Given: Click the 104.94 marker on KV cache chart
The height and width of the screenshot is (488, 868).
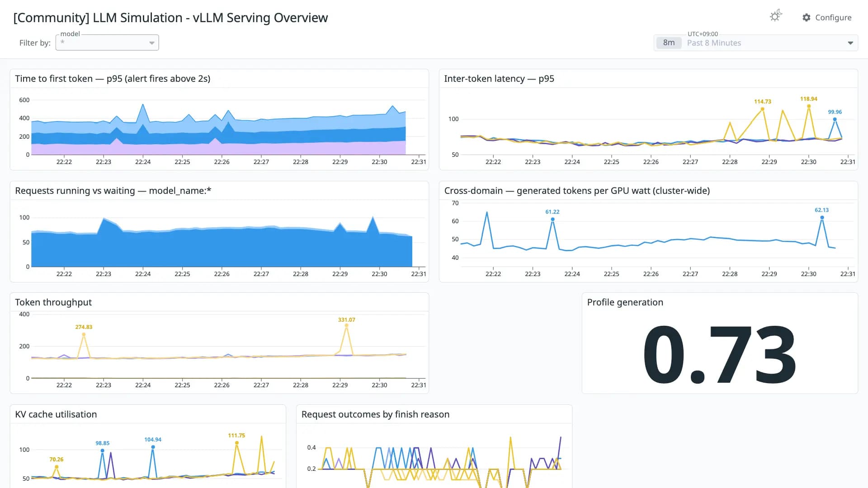Looking at the screenshot, I should [153, 447].
